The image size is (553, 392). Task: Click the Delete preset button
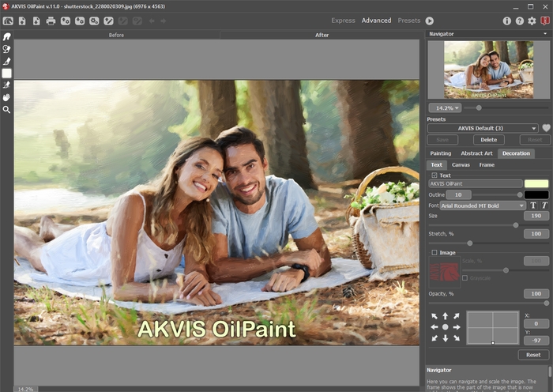[488, 140]
